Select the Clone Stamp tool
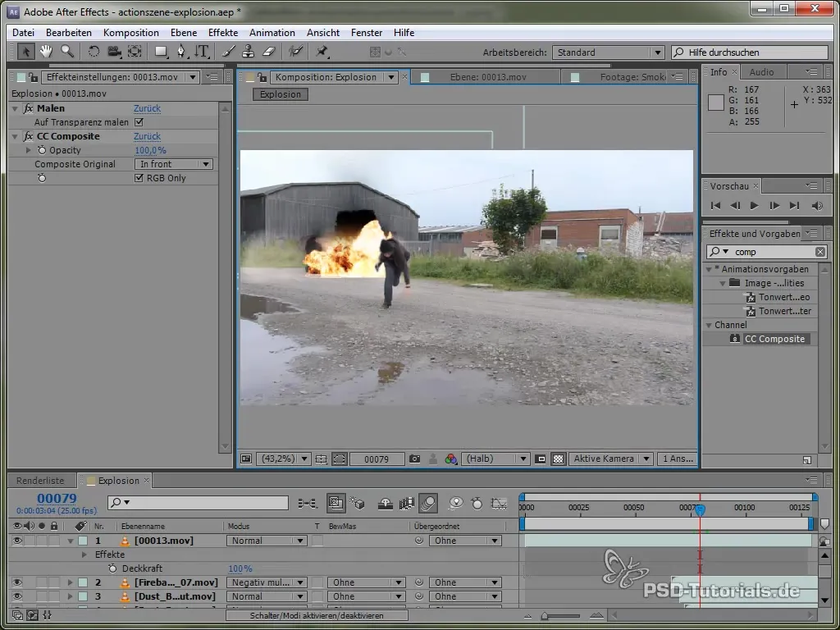The width and height of the screenshot is (840, 630). 248,52
